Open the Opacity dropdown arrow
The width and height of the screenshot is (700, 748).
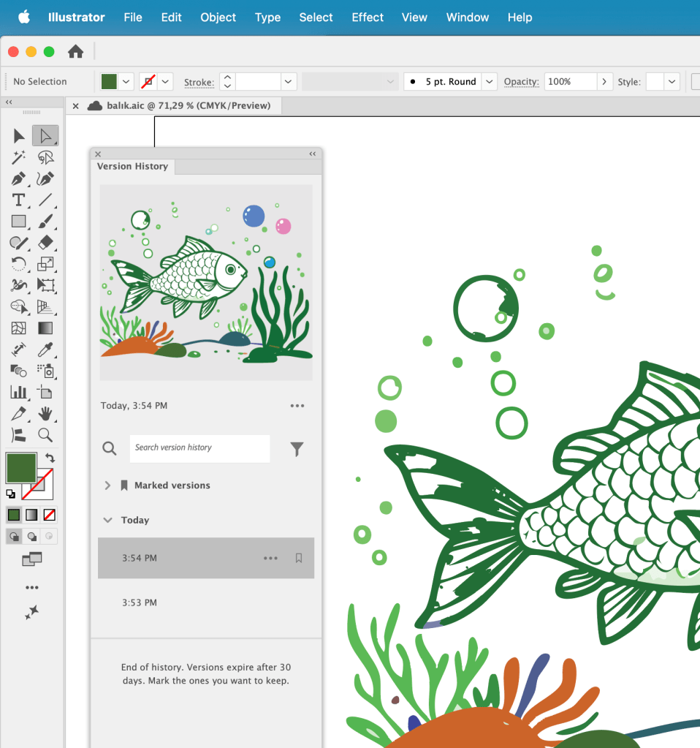(x=604, y=82)
